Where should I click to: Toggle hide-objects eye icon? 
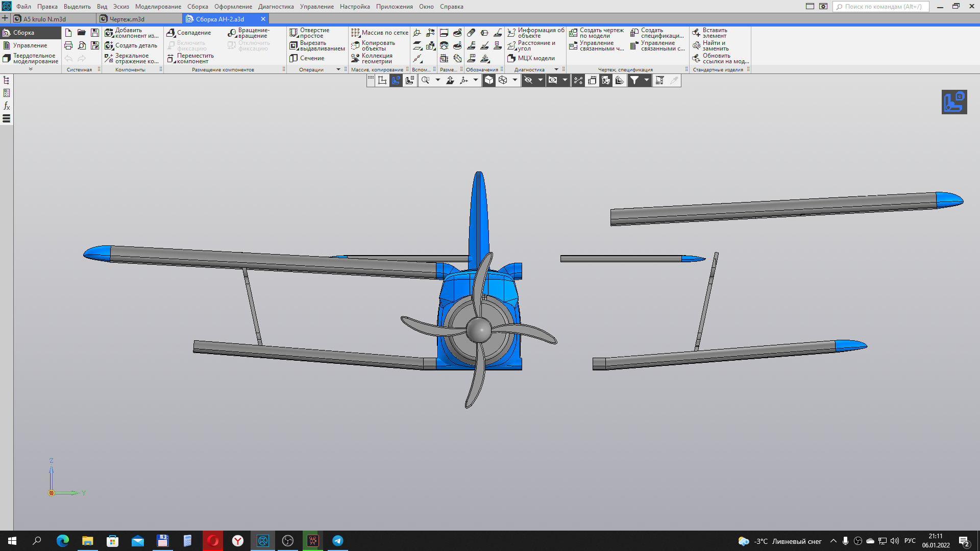click(x=528, y=80)
